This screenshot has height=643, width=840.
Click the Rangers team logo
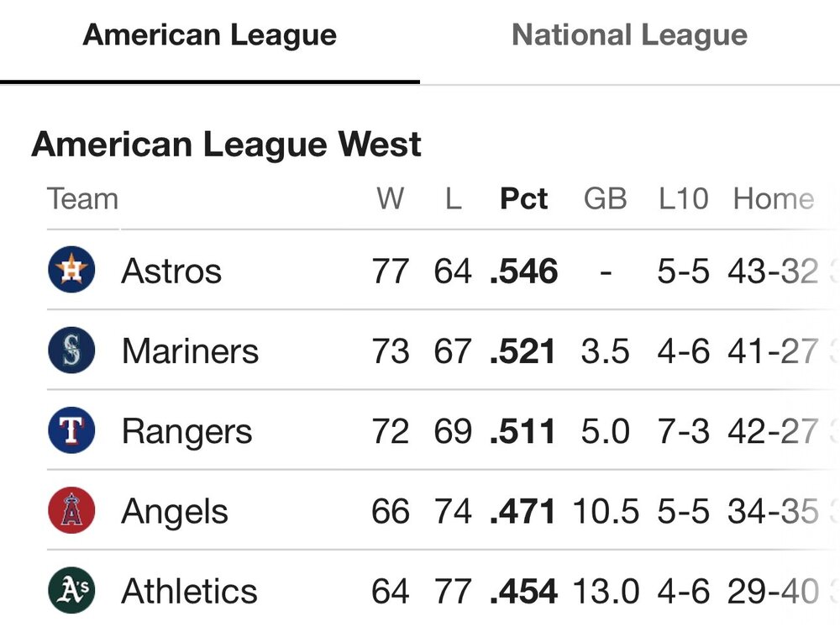pos(71,431)
